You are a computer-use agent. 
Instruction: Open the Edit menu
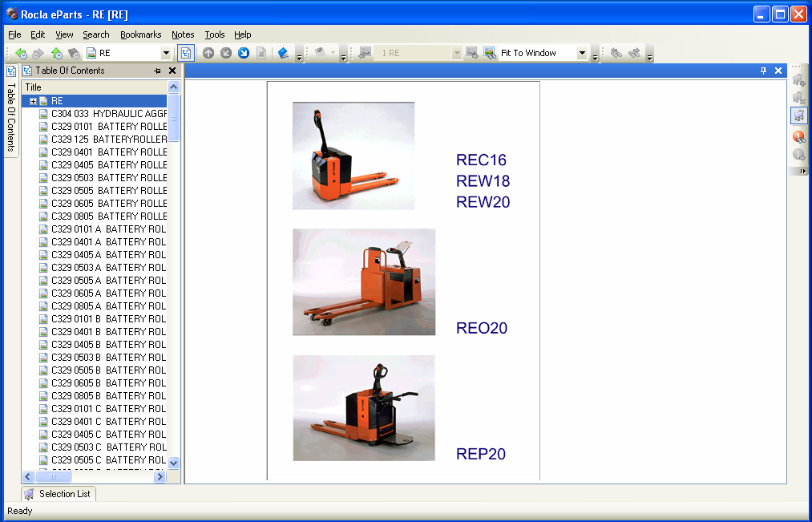tap(38, 34)
